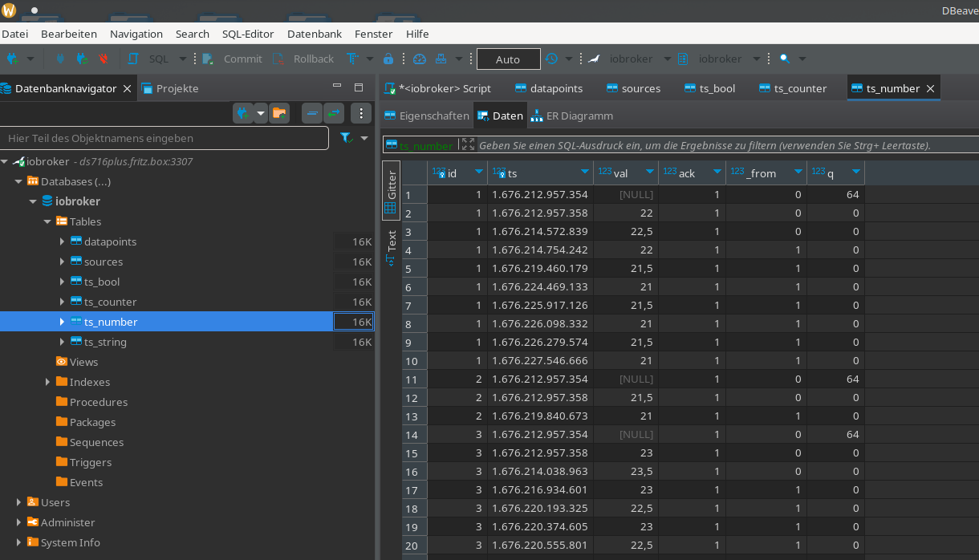Open the Datei menu
The height and width of the screenshot is (560, 979).
point(14,34)
